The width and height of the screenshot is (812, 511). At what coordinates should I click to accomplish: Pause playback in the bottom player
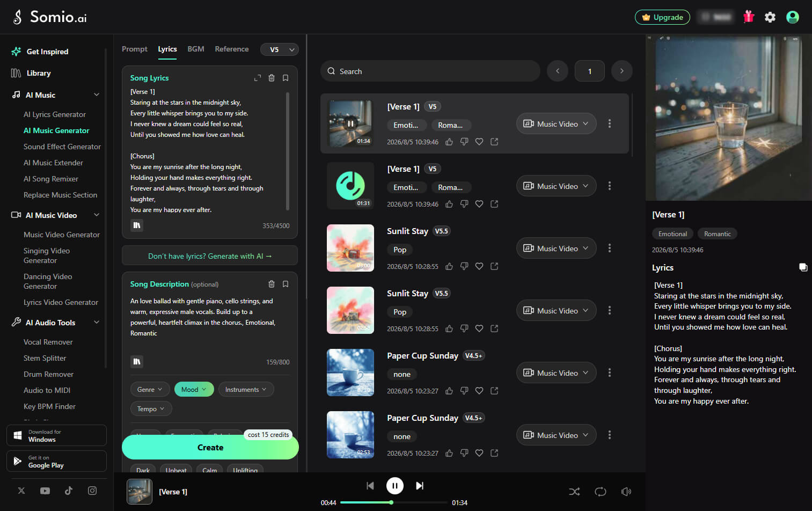click(395, 486)
